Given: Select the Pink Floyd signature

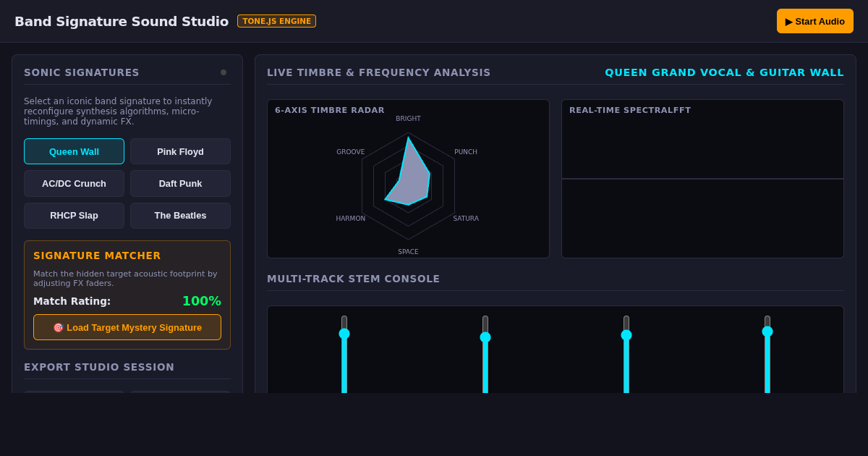Looking at the screenshot, I should pyautogui.click(x=180, y=151).
